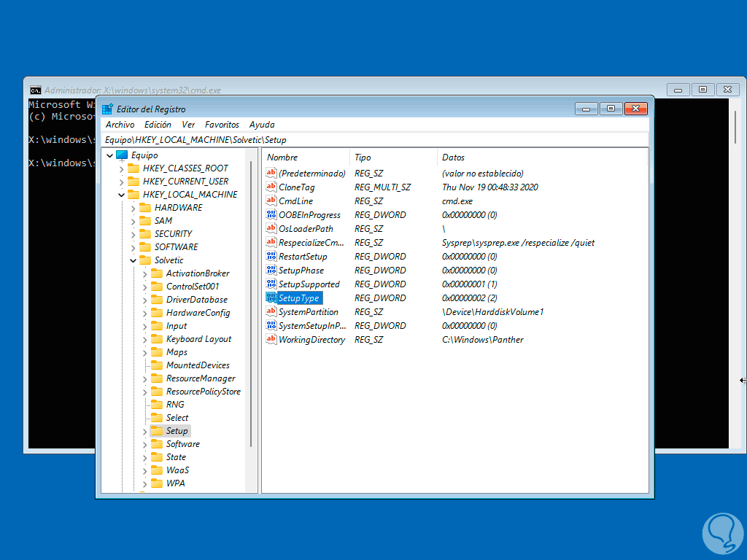Screen dimensions: 747x560
Task: Expand HKEY_CLASSES_ROOT chevron
Action: coord(122,169)
